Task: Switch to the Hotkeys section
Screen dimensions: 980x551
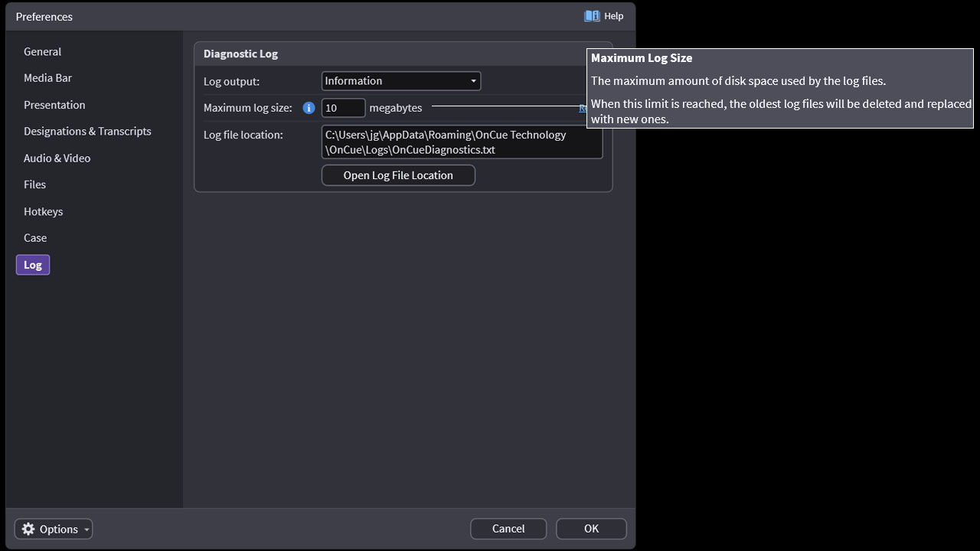Action: pos(43,211)
